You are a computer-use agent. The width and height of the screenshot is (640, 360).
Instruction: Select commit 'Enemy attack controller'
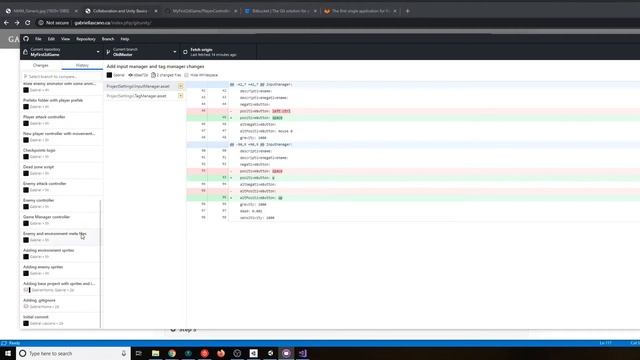tap(60, 187)
